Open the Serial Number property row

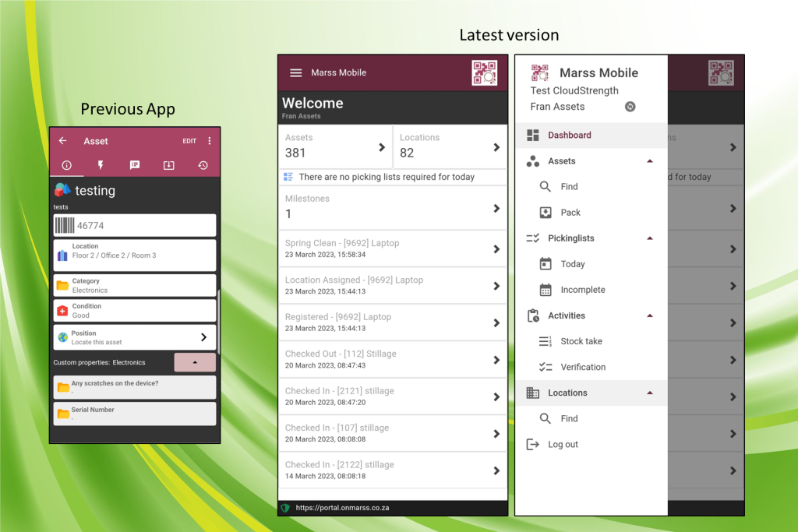click(x=135, y=414)
